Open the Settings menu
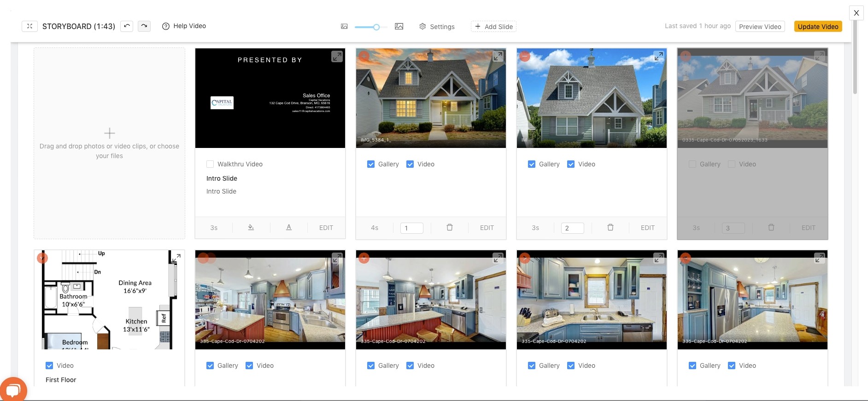 [437, 27]
